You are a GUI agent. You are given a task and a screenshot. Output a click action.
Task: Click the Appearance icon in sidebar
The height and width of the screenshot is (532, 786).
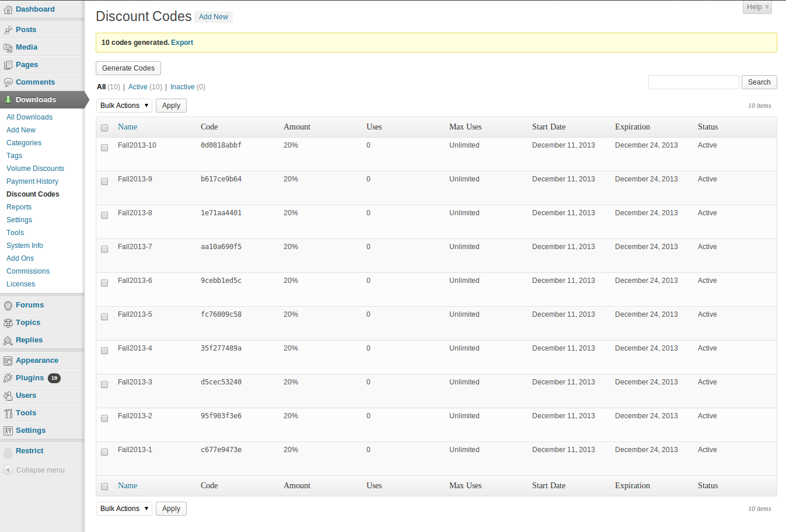8,360
